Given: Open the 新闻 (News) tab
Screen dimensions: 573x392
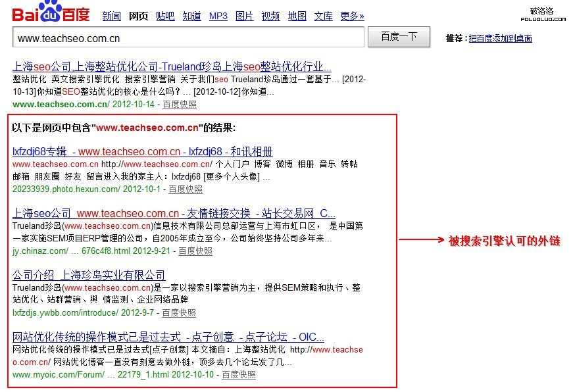Looking at the screenshot, I should [111, 16].
